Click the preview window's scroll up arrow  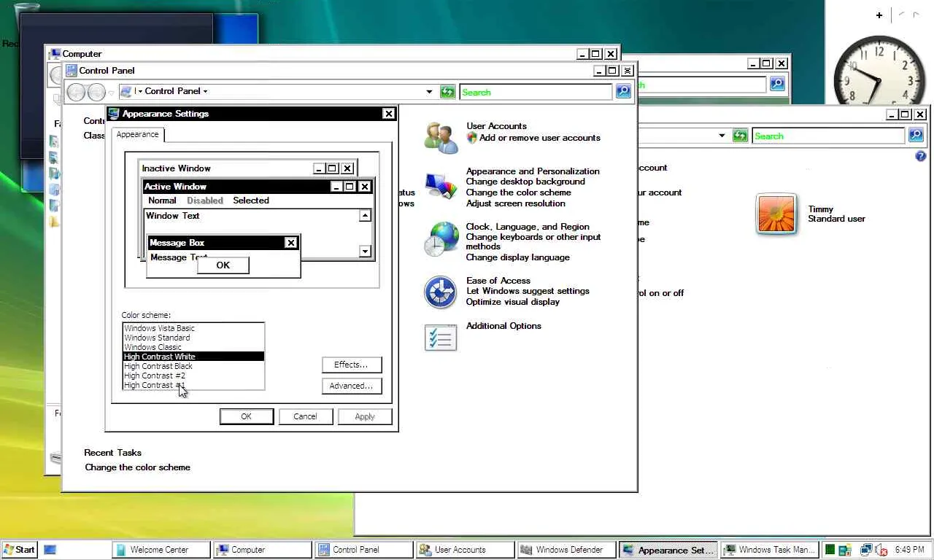366,215
